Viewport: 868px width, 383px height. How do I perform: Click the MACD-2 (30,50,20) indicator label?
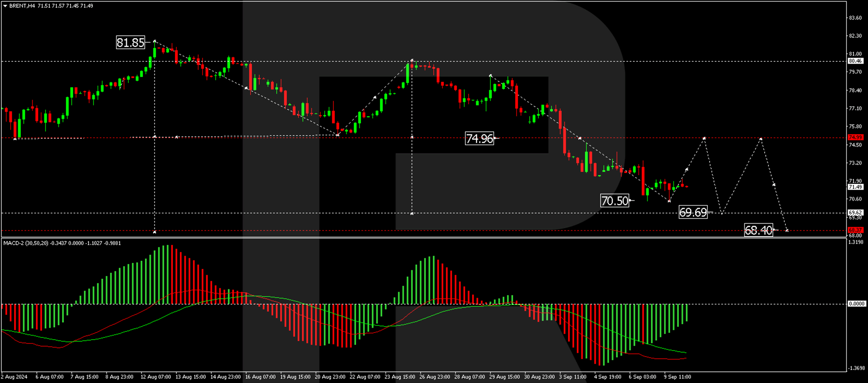tap(26, 243)
